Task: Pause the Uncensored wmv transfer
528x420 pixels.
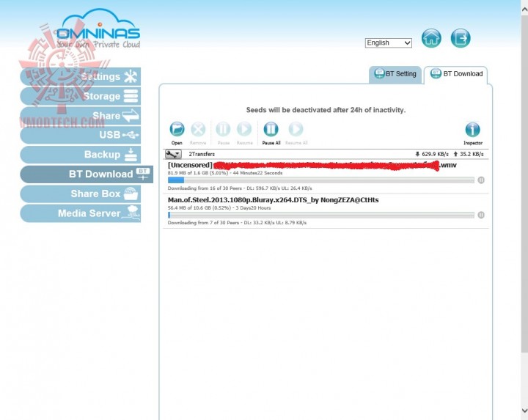Action: [481, 180]
